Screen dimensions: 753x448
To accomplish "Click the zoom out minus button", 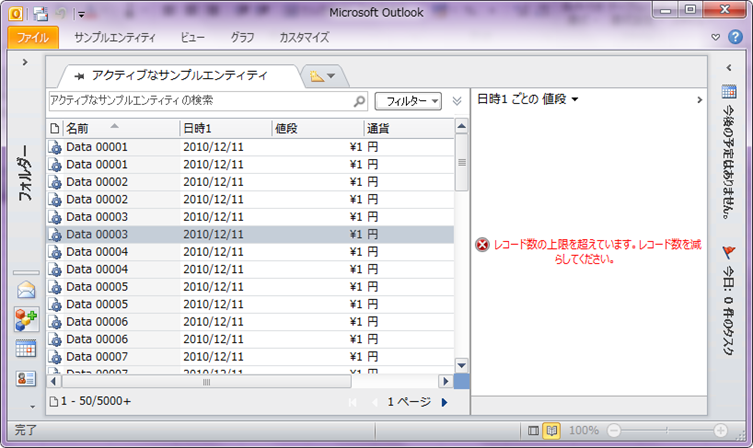I will [x=614, y=431].
